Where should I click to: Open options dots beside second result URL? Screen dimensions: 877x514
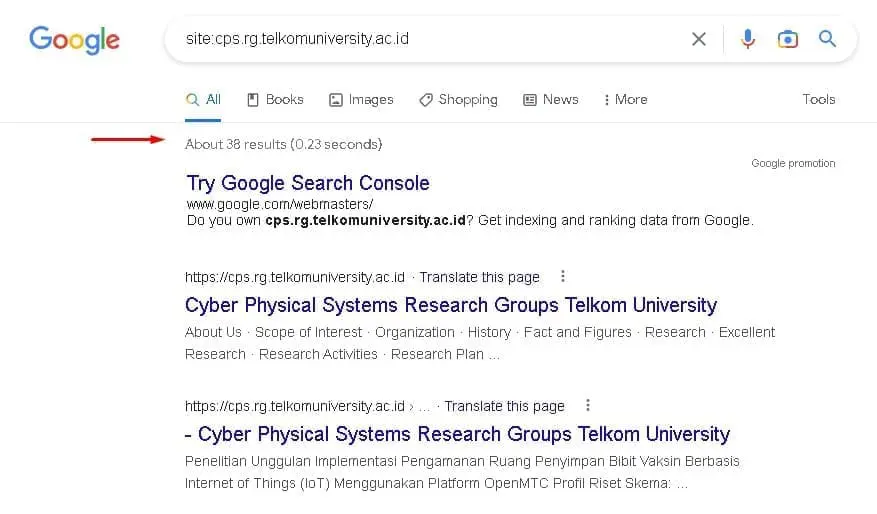pyautogui.click(x=588, y=405)
